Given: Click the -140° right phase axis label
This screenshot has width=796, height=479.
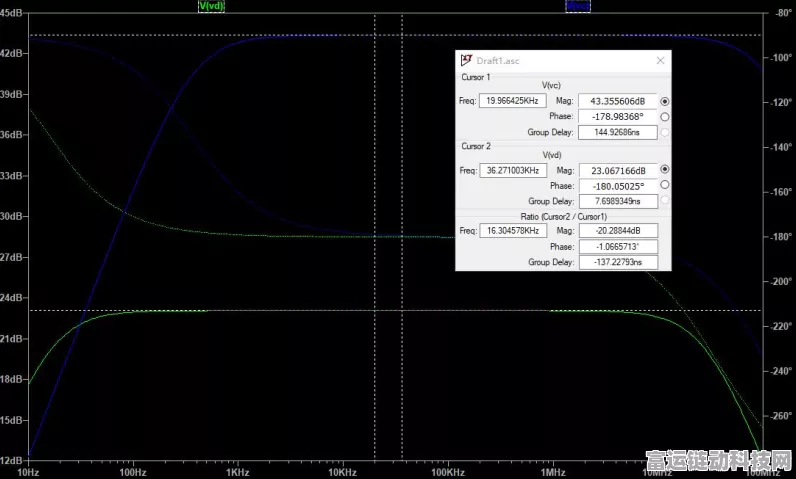Looking at the screenshot, I should 781,147.
